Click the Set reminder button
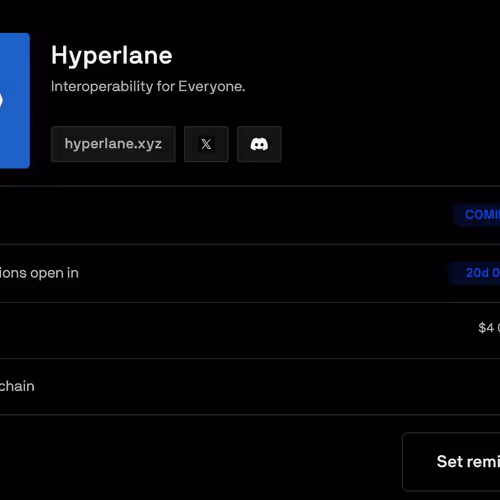Screen dimensions: 500x500 click(451, 462)
